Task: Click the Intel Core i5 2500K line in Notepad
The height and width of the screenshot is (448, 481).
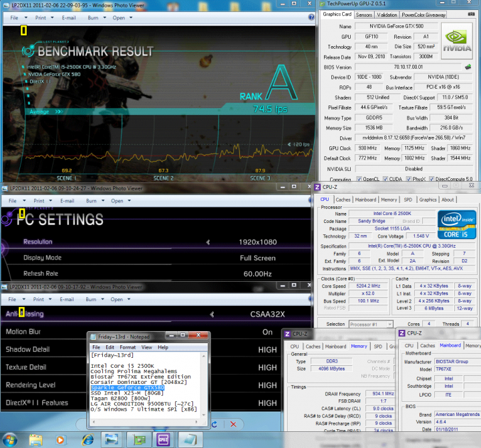Action: (122, 366)
